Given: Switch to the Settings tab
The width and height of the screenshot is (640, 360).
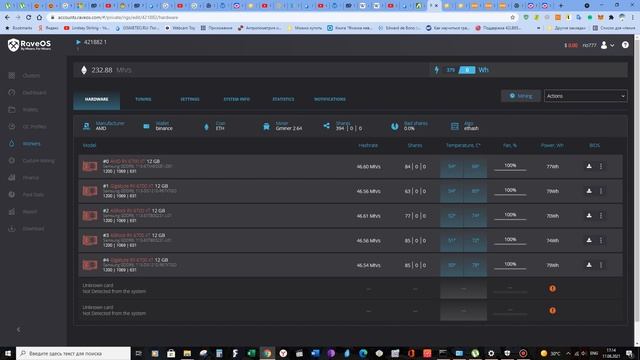Looking at the screenshot, I should (190, 99).
